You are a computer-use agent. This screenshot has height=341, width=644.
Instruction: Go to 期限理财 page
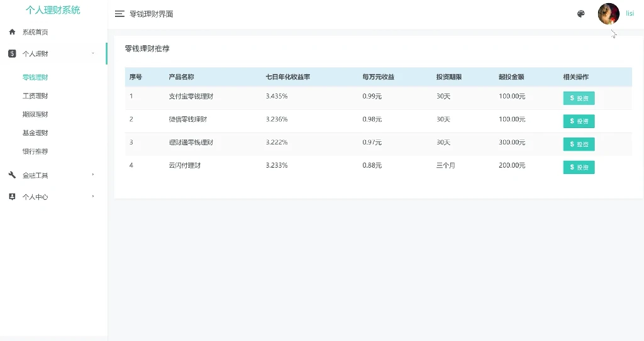pos(35,114)
